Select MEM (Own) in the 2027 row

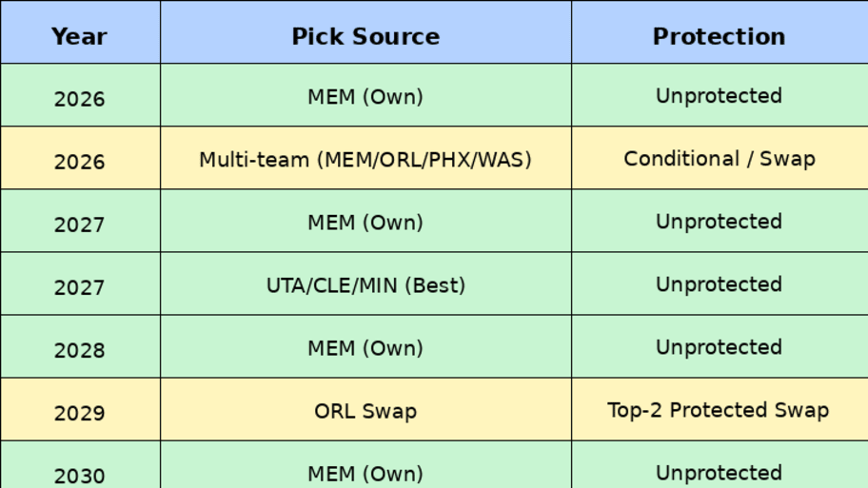pos(365,222)
